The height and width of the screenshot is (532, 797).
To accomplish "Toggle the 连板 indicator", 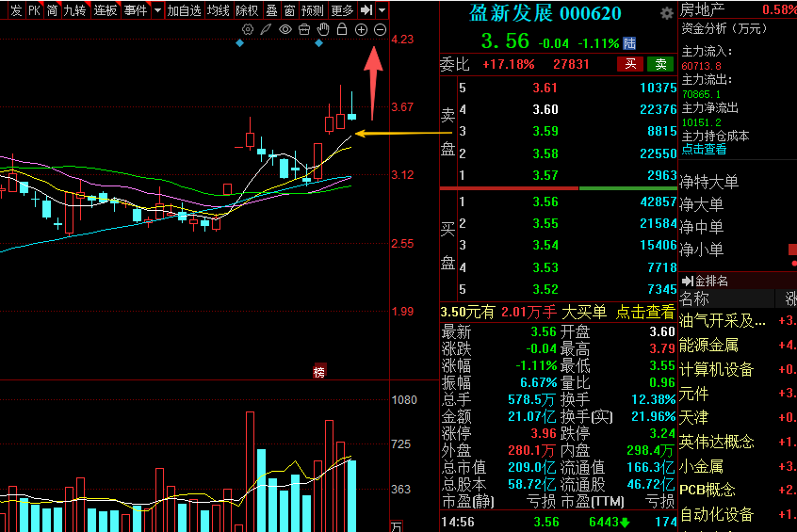I will coord(106,10).
